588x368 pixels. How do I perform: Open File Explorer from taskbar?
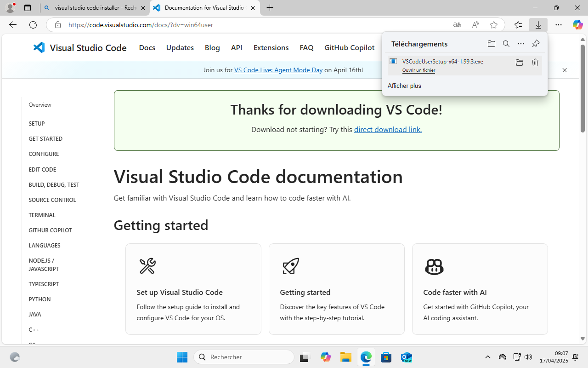point(345,357)
